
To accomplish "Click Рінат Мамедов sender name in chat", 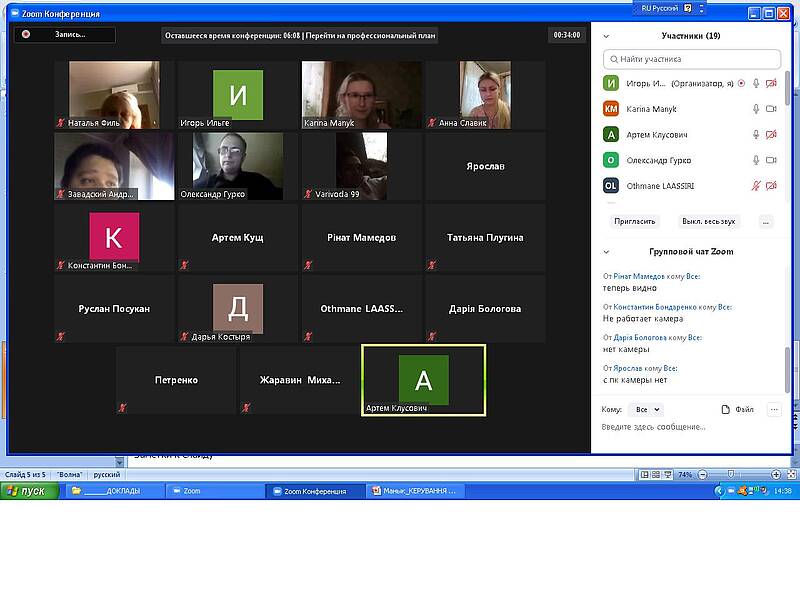I will pyautogui.click(x=639, y=277).
